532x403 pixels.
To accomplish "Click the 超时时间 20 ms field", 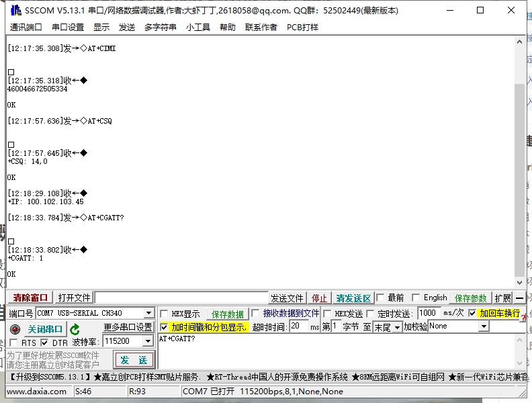I will coord(300,326).
